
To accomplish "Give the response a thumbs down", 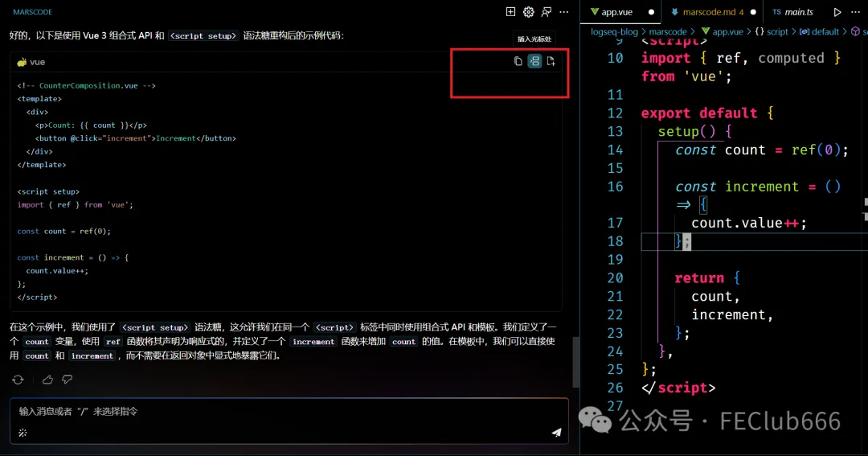I will 67,380.
